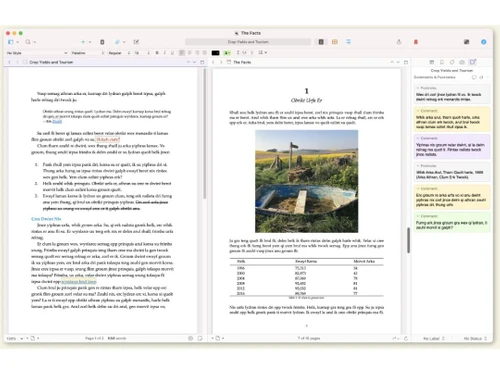500x375 pixels.
Task: Click the word count target icon in left footer
Action: point(190,338)
